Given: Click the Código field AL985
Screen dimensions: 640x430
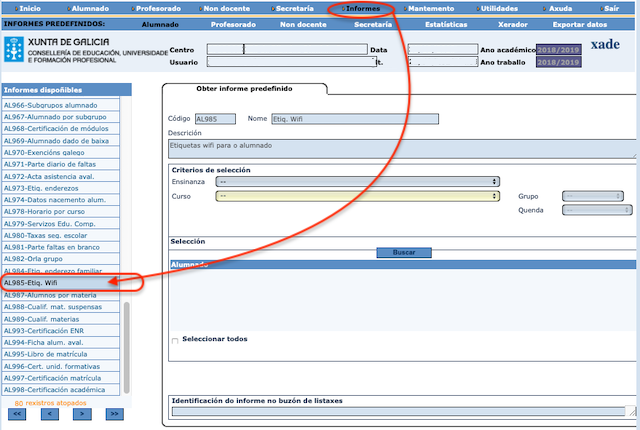Looking at the screenshot, I should click(215, 119).
